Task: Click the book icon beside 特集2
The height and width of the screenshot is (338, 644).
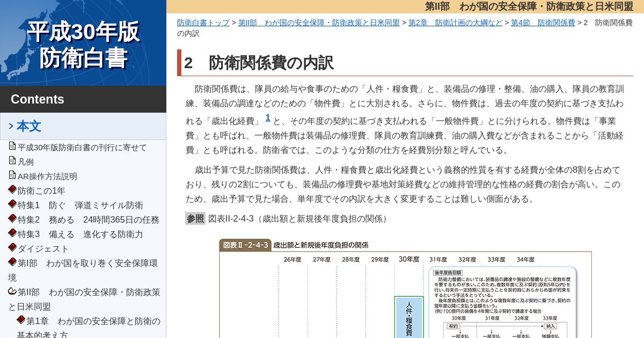Action: [12, 218]
